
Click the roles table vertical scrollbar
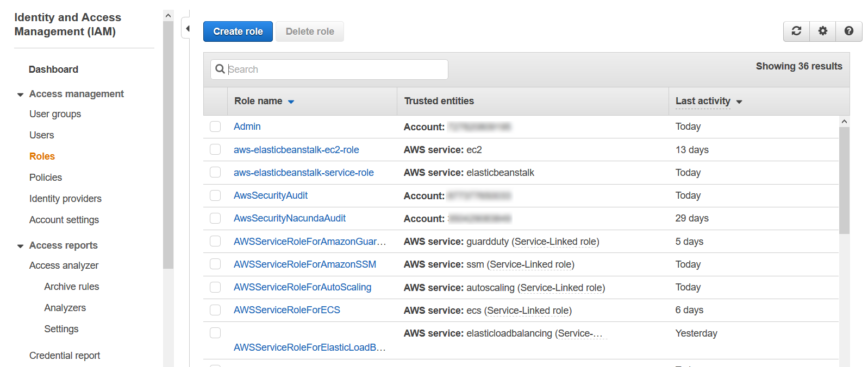(x=844, y=181)
